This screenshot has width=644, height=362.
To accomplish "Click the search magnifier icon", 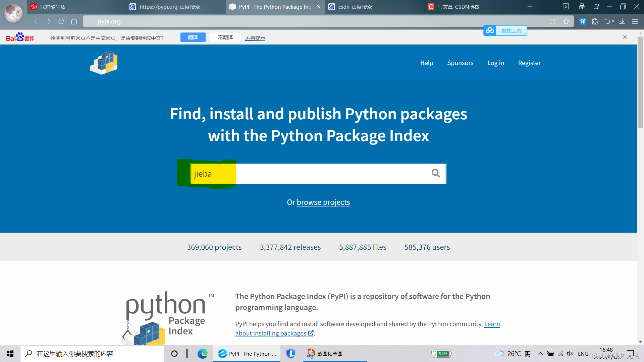I will pyautogui.click(x=436, y=173).
